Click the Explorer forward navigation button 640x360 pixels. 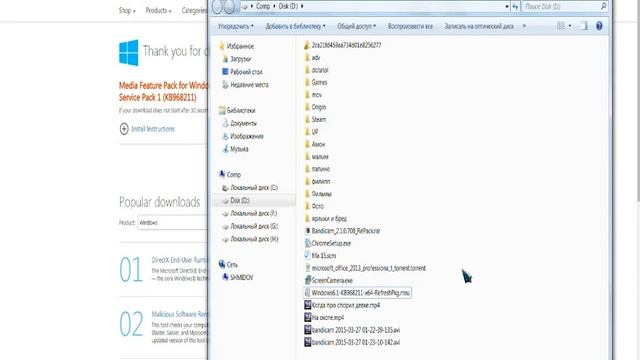229,6
